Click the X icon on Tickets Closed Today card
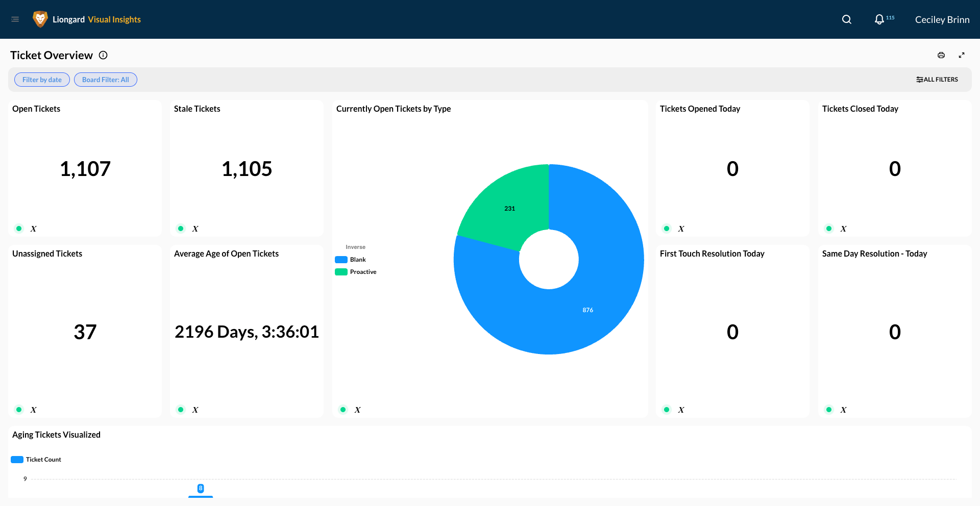The image size is (980, 506). click(844, 229)
